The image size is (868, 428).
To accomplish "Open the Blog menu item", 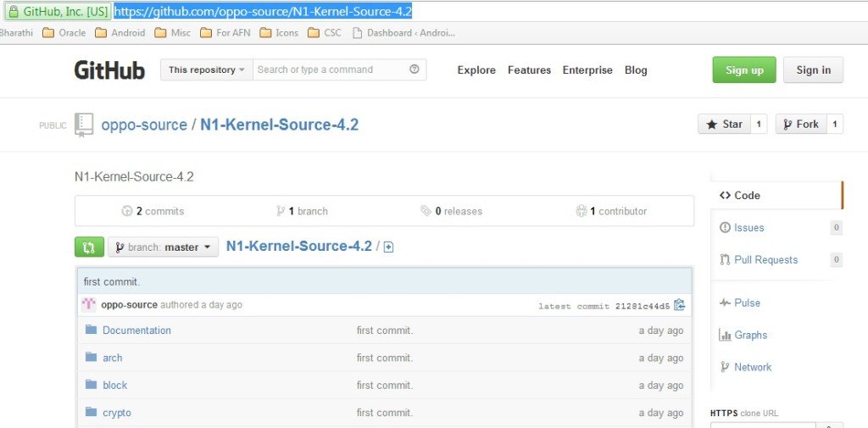I will pyautogui.click(x=636, y=69).
